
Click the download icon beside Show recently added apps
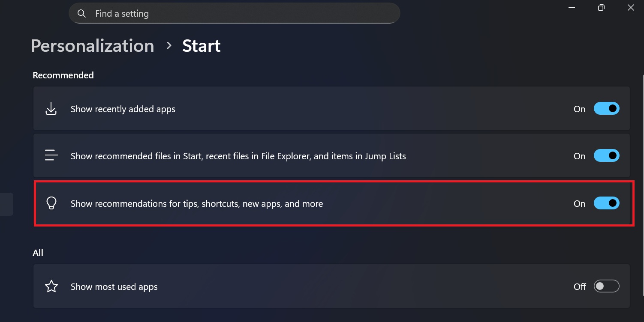click(x=51, y=108)
